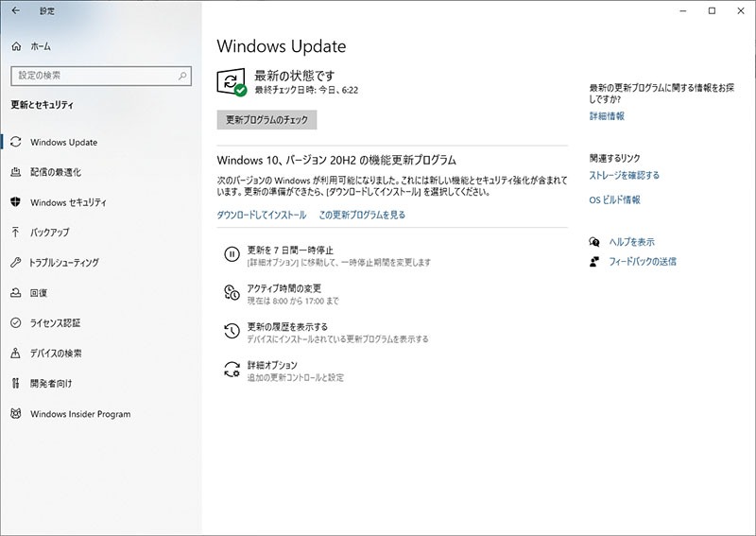The image size is (756, 536).
Task: Open 配信の最適化 settings page
Action: [101, 172]
